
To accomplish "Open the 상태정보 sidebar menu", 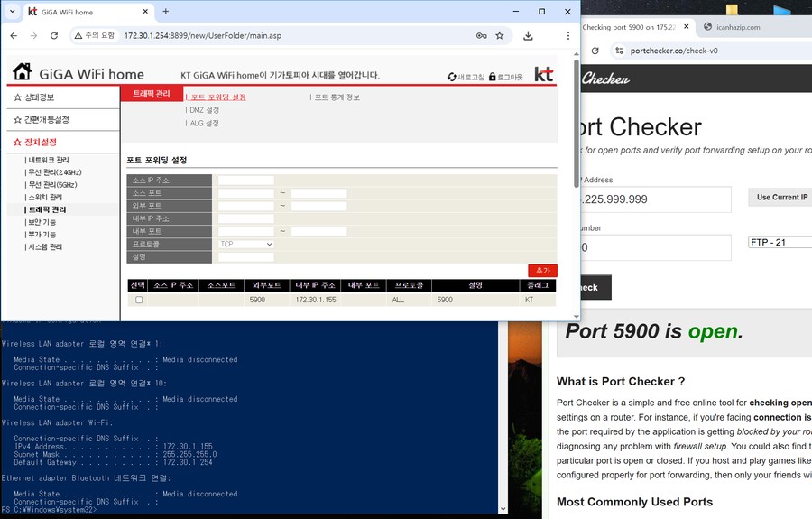I will (39, 97).
